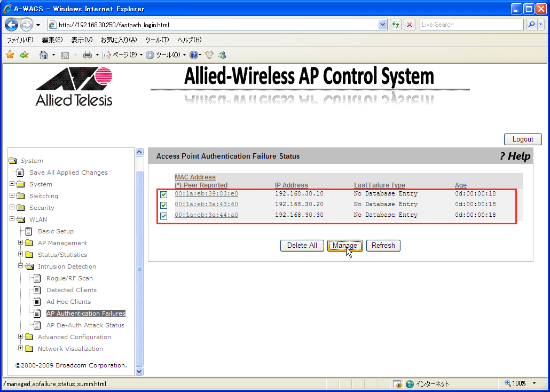Image resolution: width=550 pixels, height=392 pixels.
Task: Expand the Network Visualization folder
Action: (20, 348)
